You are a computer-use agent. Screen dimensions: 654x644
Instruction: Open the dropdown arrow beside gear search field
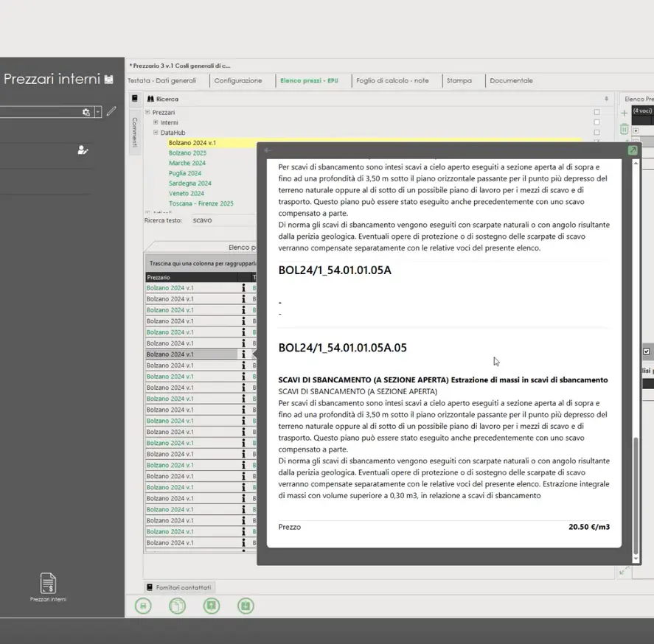tap(98, 112)
